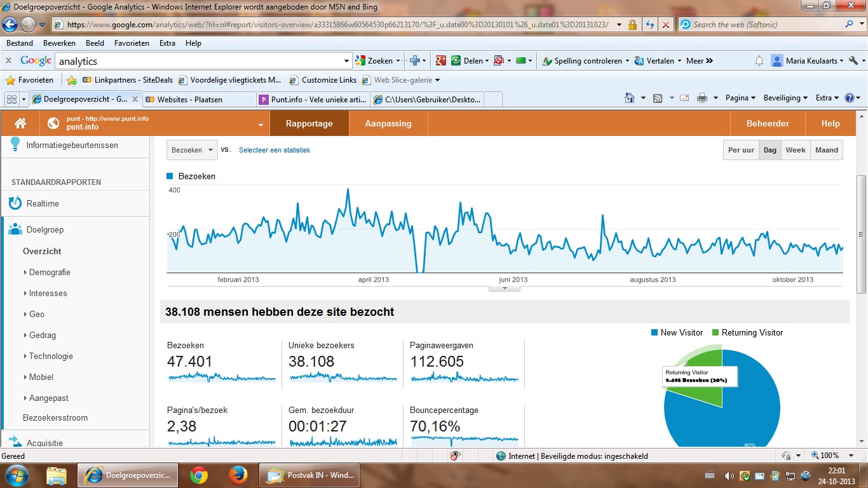Open the Aanpassing tab

click(388, 123)
